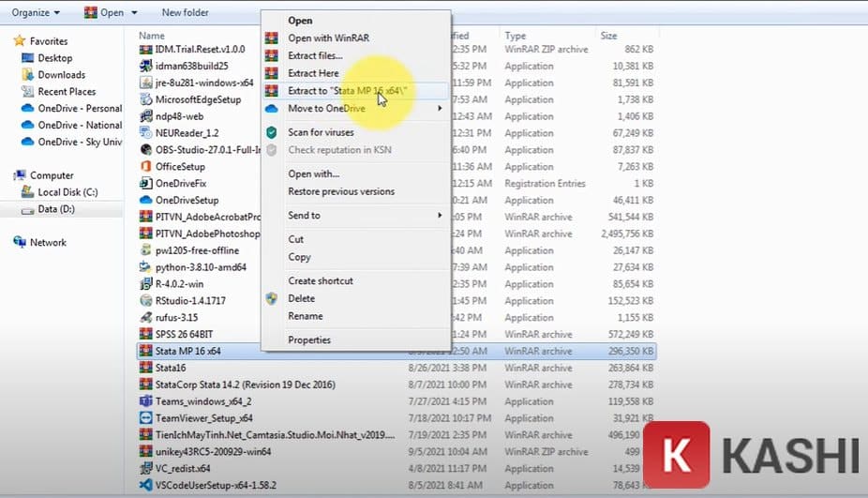
Task: Click the Local Disk (C:) drive icon
Action: tap(27, 191)
